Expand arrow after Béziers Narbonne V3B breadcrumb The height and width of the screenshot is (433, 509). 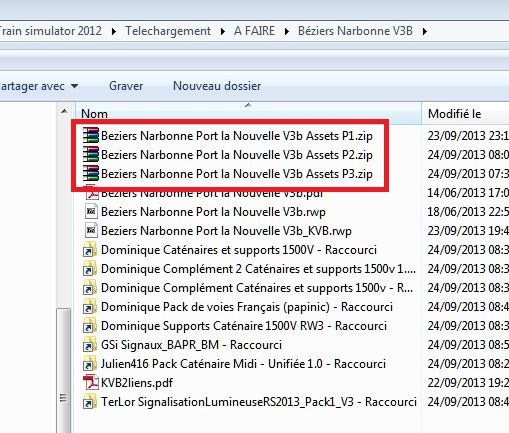tap(424, 31)
